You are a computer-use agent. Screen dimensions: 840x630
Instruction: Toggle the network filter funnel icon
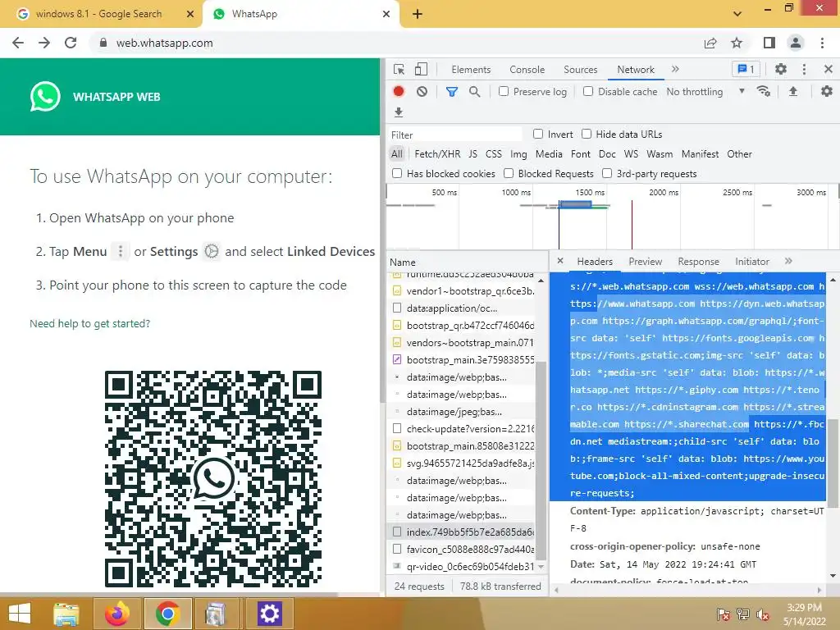[452, 92]
